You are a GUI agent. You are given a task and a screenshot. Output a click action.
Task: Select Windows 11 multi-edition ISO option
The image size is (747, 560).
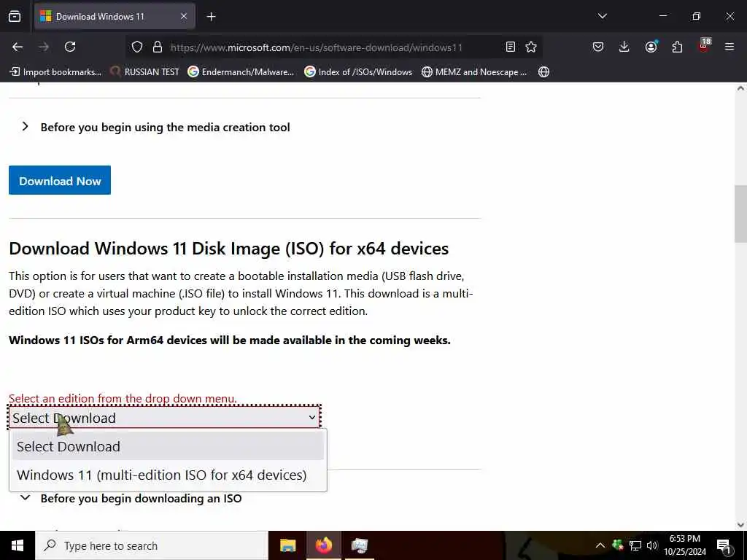pos(169,475)
